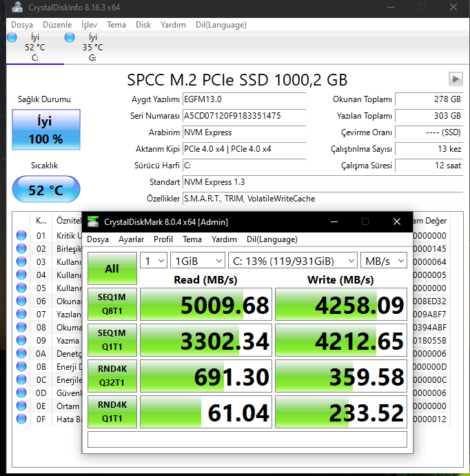Screen dimensions: 470x476
Task: Click status orb for attribute 09
Action: click(21, 340)
